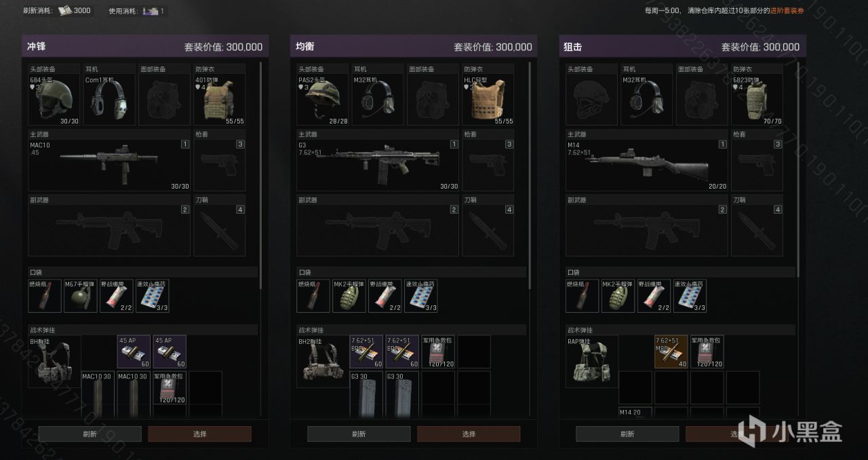Click the 冲锋 loadout scrollbar
868x460 pixels.
coord(261,237)
